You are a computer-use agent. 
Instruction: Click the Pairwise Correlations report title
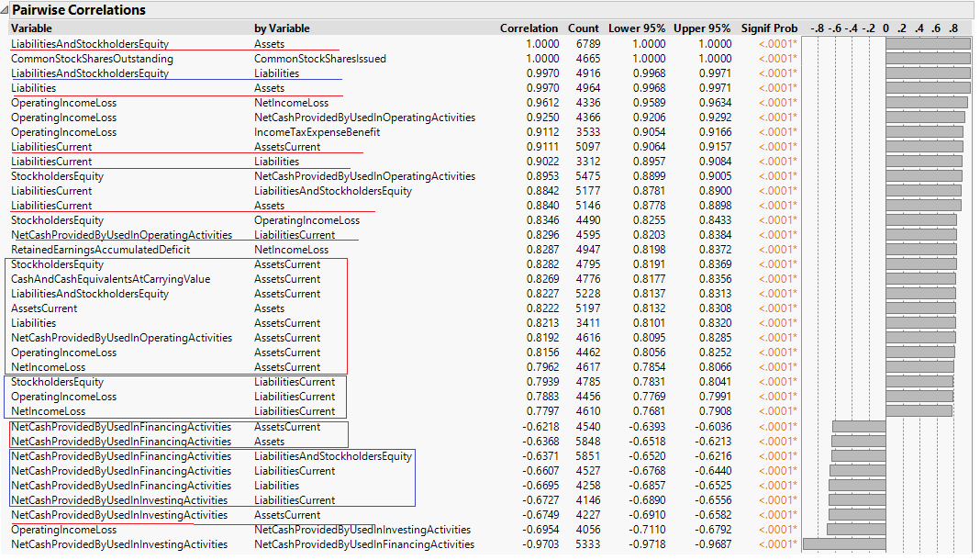pyautogui.click(x=79, y=10)
